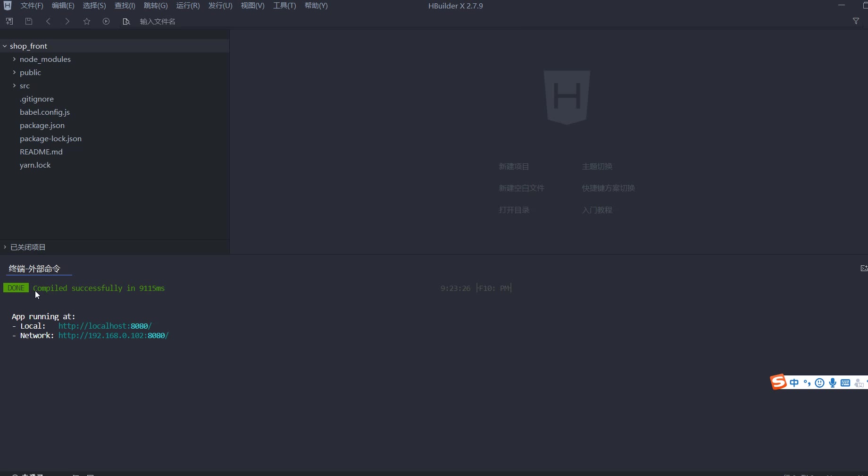Click the 入门教程 link
The image size is (868, 476).
pyautogui.click(x=597, y=210)
